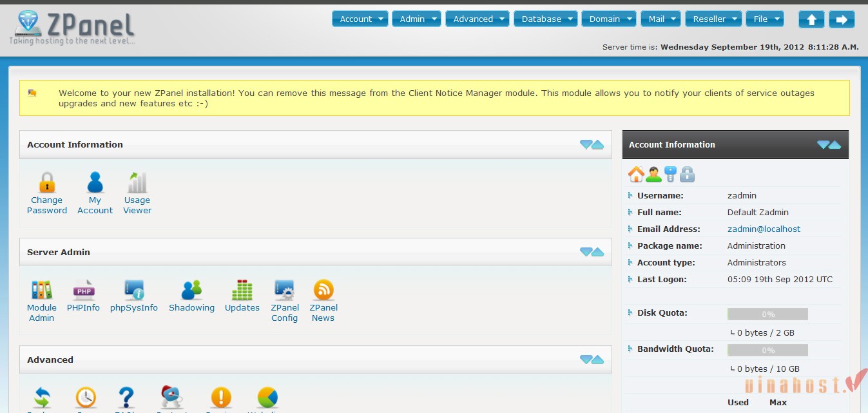Click the server time text

point(731,47)
